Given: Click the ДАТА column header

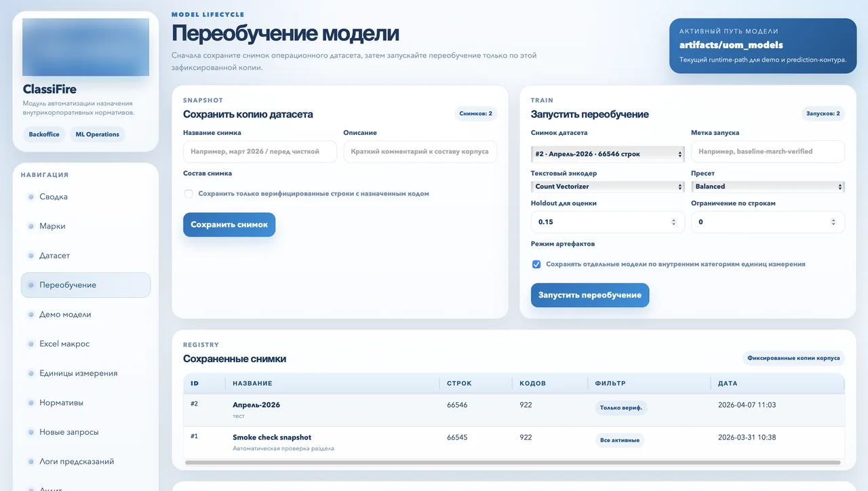Looking at the screenshot, I should pyautogui.click(x=728, y=383).
